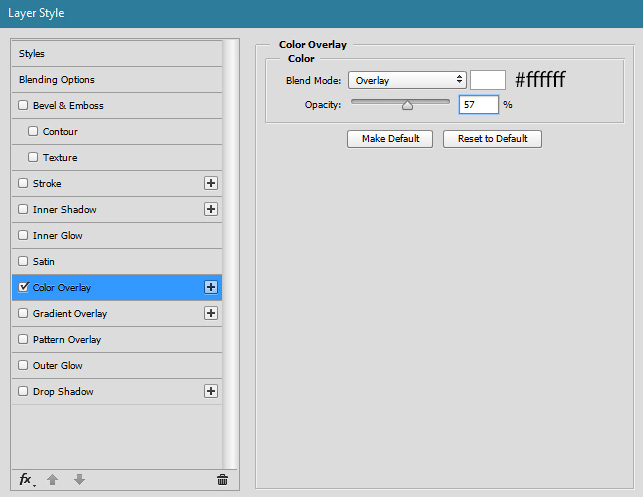Image resolution: width=643 pixels, height=497 pixels.
Task: Select the Outer Glow label
Action: 57,365
